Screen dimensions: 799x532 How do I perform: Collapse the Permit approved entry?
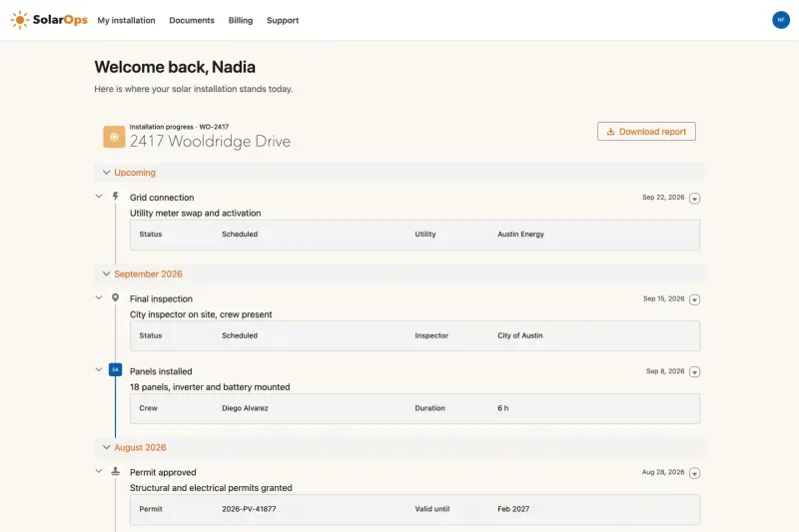[99, 471]
